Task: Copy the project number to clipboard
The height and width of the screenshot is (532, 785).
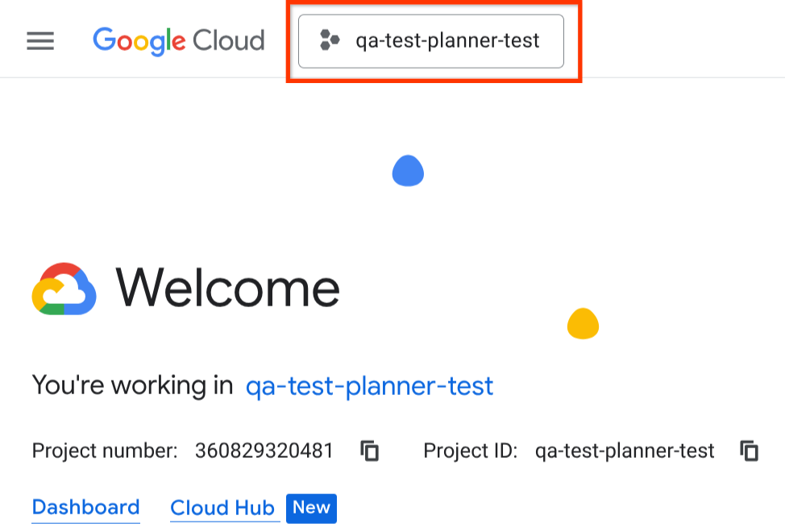Action: click(x=370, y=451)
